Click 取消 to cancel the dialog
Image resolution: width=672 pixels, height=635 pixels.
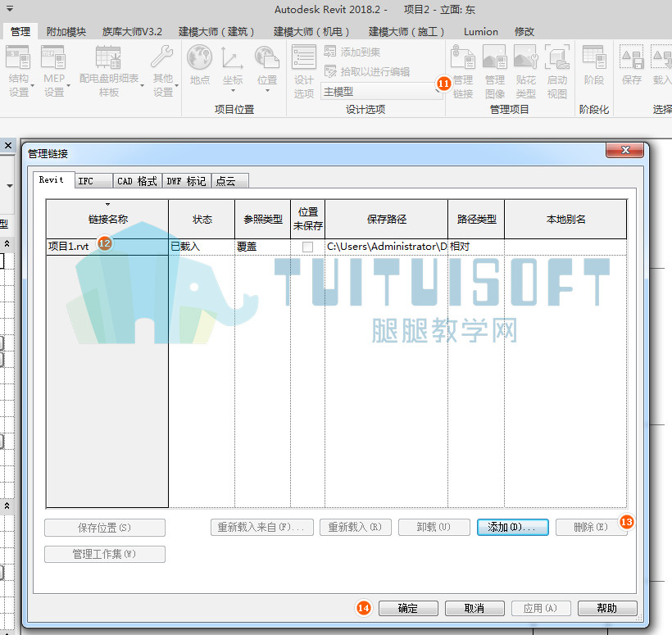coord(474,608)
